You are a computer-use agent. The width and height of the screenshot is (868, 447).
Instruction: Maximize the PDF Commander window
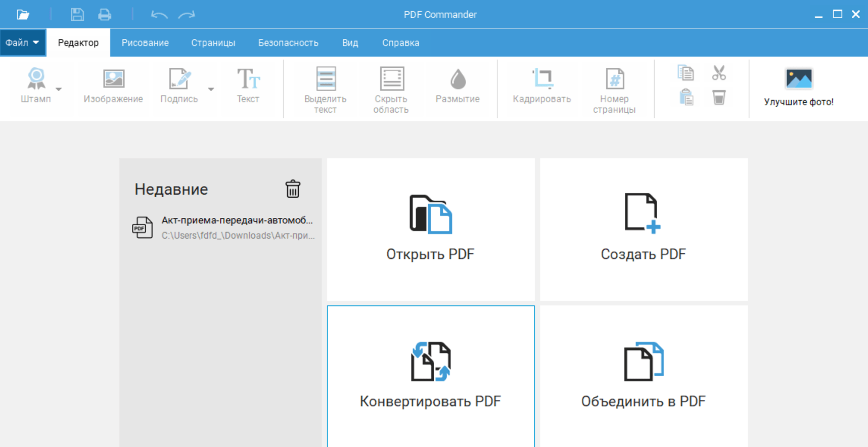837,14
